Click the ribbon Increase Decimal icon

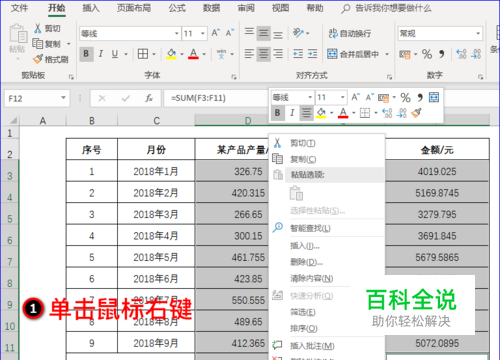click(461, 54)
